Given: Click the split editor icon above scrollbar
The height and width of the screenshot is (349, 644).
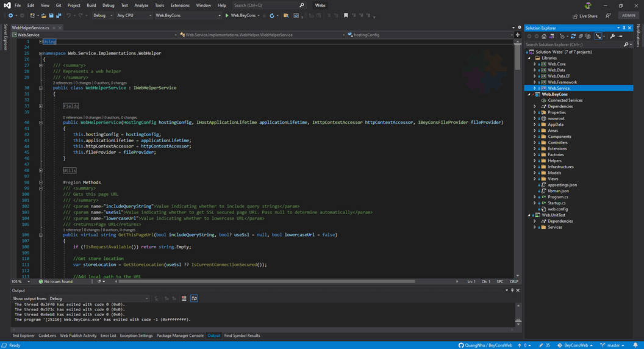Looking at the screenshot, I should tap(518, 35).
